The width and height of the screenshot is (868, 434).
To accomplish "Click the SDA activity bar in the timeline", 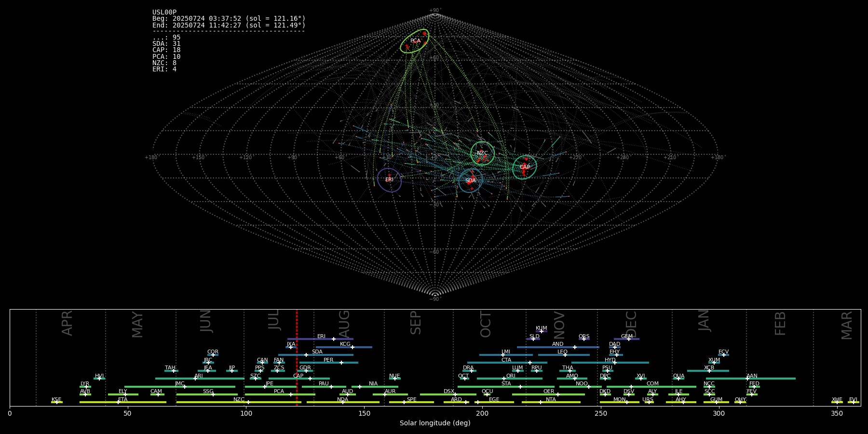I will coord(316,355).
